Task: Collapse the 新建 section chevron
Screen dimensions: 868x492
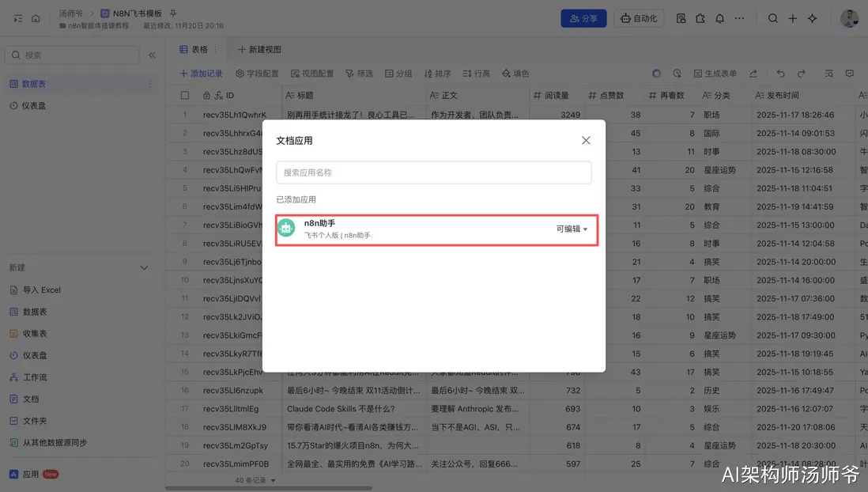Action: tap(144, 267)
